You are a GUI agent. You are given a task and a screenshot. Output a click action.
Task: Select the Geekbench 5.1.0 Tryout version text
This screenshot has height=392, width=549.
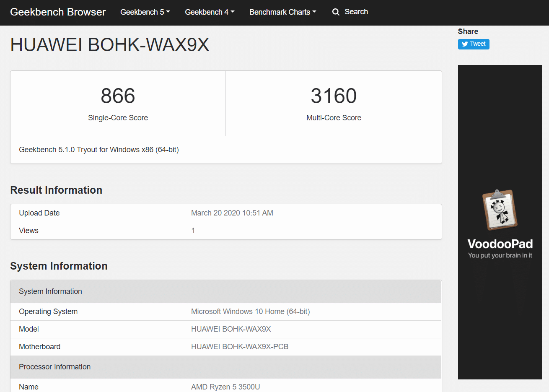click(99, 150)
